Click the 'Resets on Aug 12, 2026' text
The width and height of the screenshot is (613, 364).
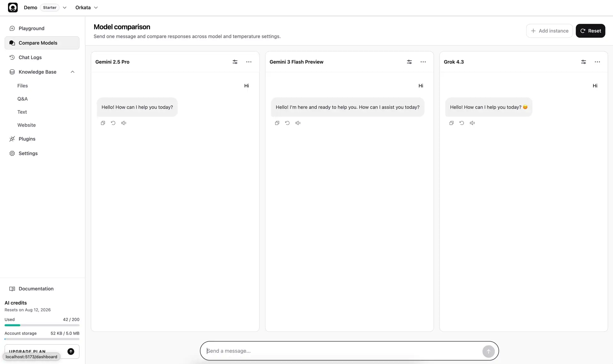coord(27,310)
